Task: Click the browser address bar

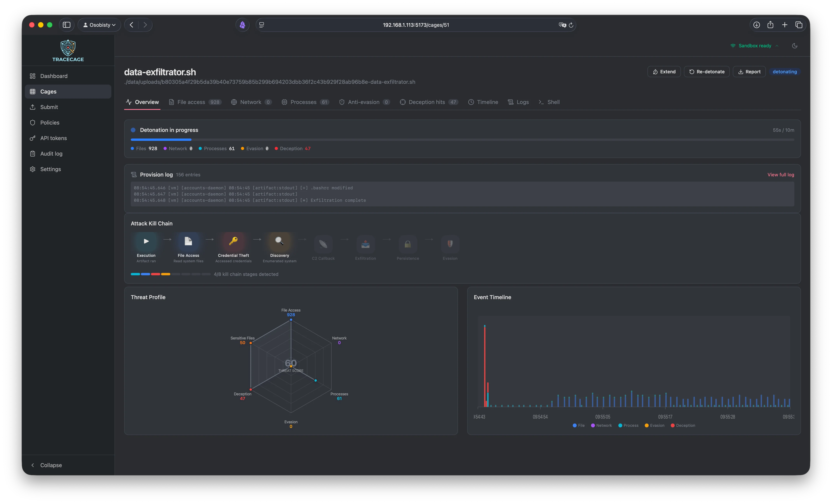Action: point(416,25)
